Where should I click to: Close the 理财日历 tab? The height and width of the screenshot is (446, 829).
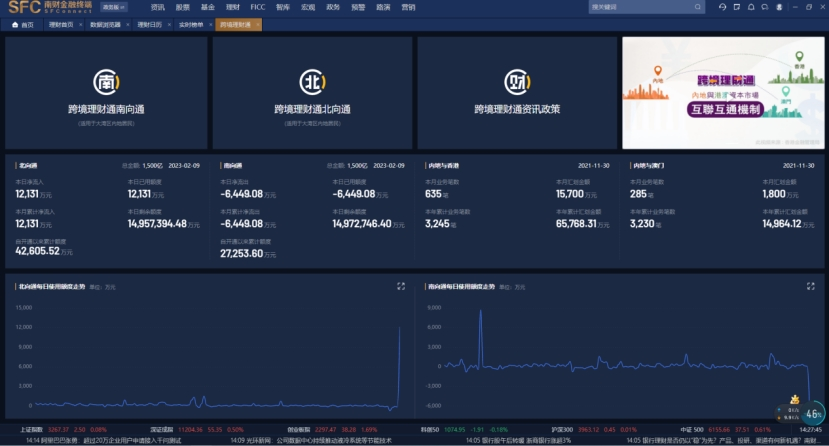point(169,25)
